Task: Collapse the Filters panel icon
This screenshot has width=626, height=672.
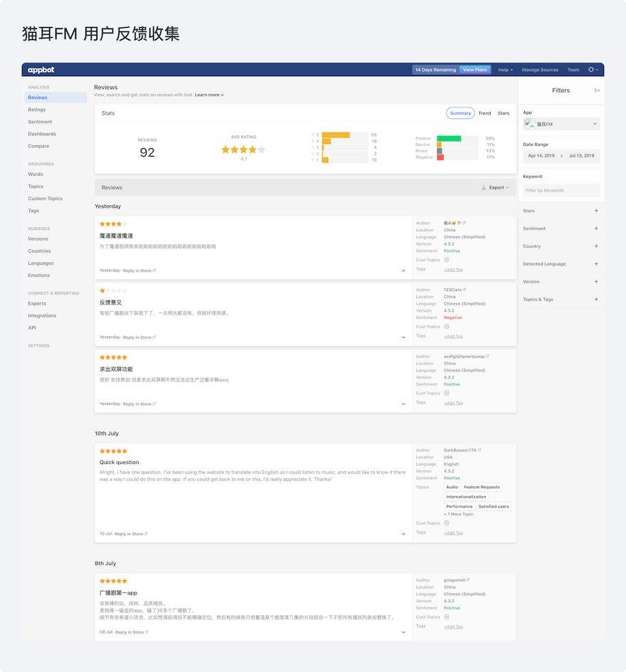Action: pos(597,90)
